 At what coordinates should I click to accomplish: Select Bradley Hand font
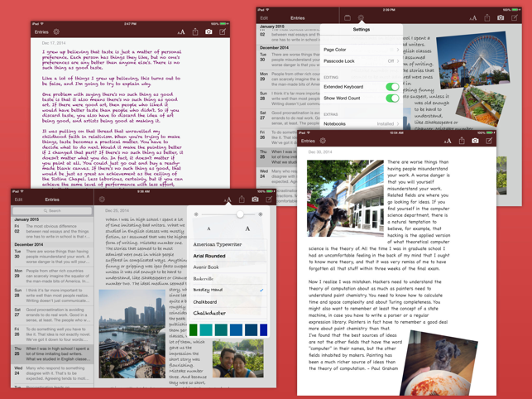230,290
